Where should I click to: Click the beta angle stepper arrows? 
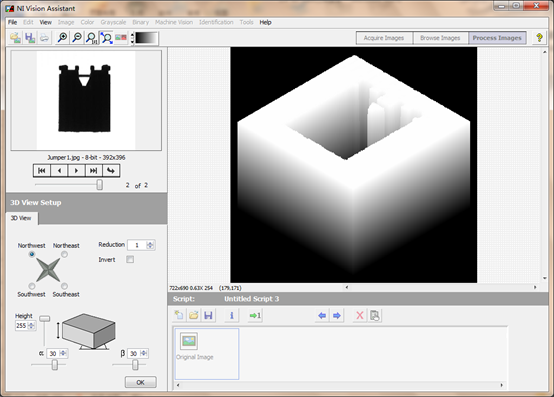(143, 353)
